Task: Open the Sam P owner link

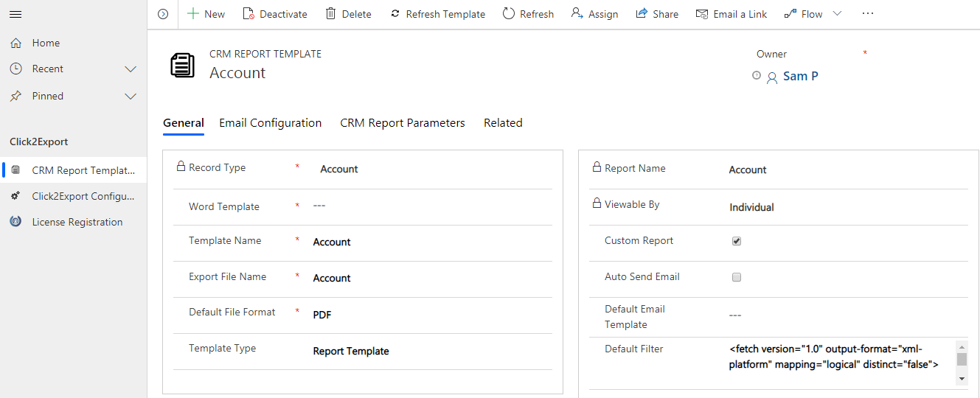Action: (801, 76)
